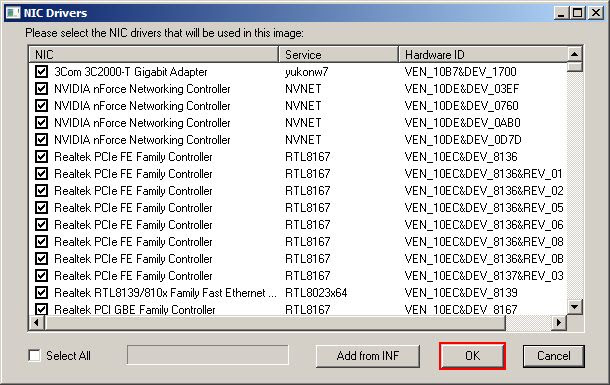Click the VEN_10EC&DEV_8136&REV_0B hardware ID
Viewport: 610px width, 385px height.
point(484,259)
